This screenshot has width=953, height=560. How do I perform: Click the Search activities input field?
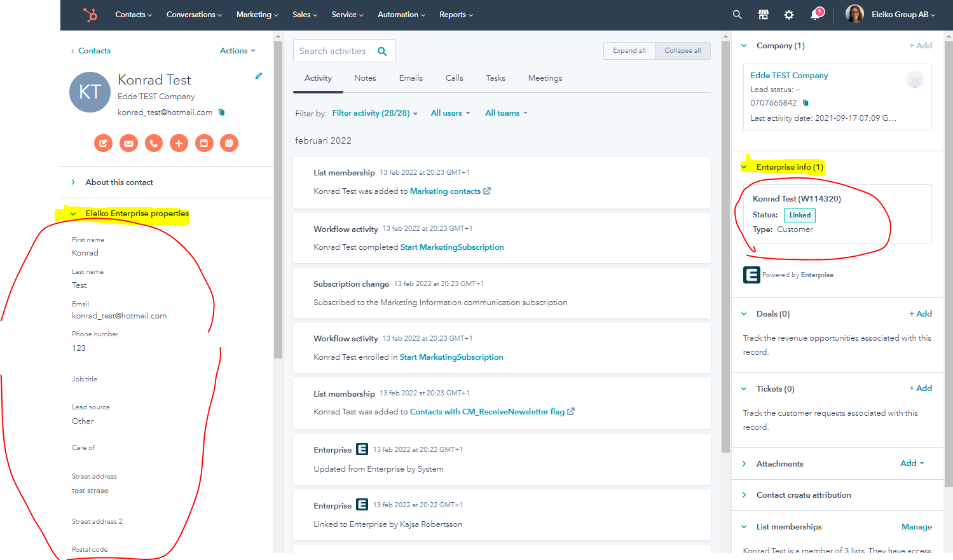(334, 51)
